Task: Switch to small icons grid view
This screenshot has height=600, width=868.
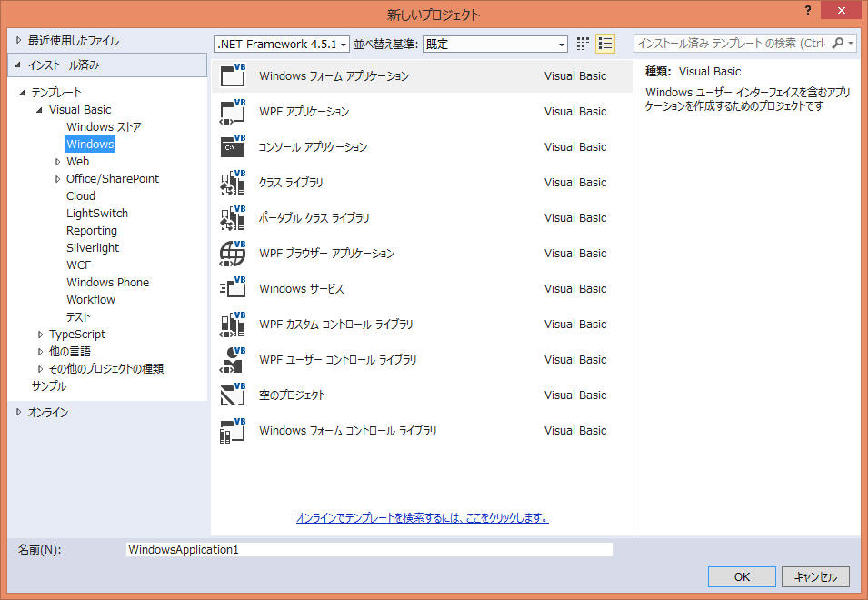Action: (x=583, y=44)
